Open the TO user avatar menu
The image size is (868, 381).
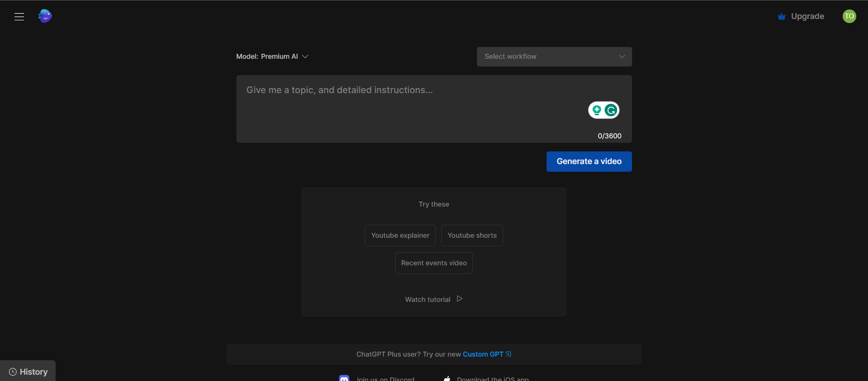tap(849, 16)
